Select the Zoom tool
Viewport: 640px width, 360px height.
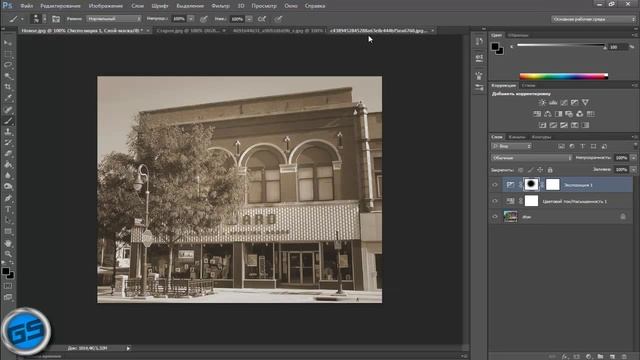tap(8, 254)
